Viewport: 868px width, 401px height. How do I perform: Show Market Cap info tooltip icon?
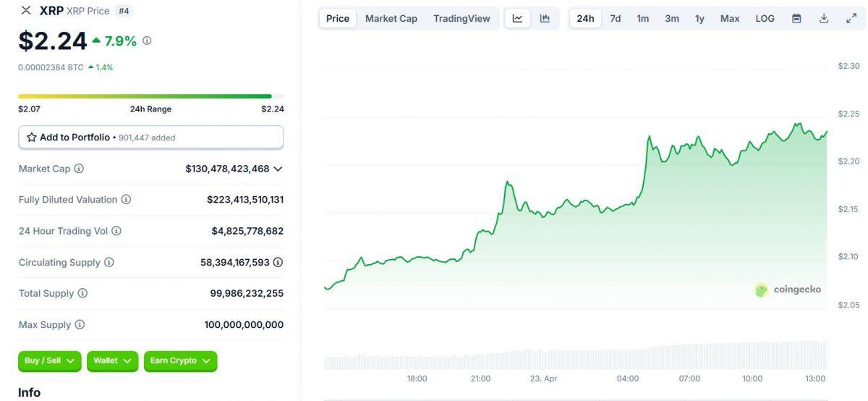pyautogui.click(x=79, y=169)
